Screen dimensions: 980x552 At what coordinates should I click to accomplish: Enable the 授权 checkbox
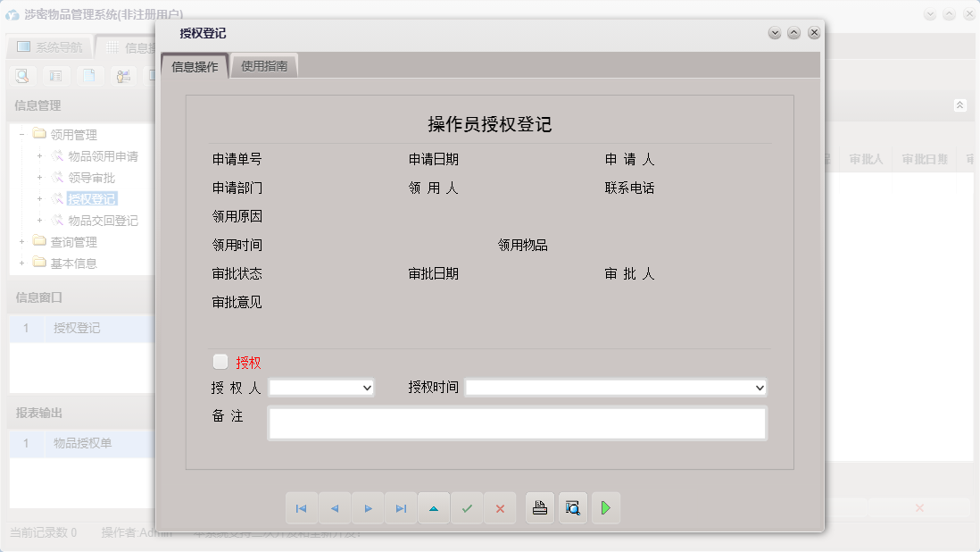pos(220,362)
